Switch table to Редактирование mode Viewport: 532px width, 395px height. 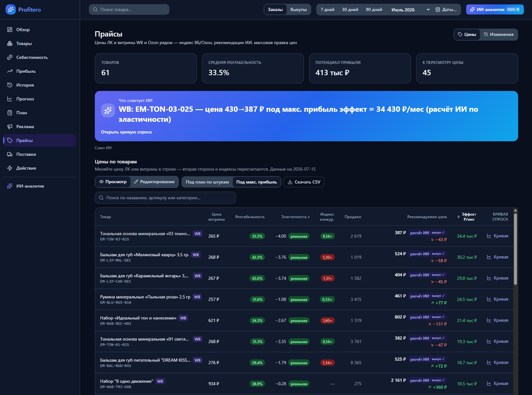click(154, 182)
